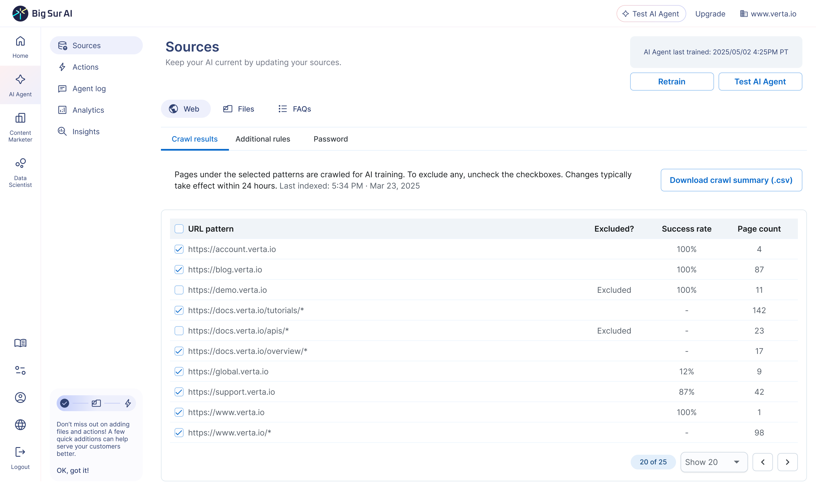Click the onboarding progress step bar
The height and width of the screenshot is (504, 816).
96,403
